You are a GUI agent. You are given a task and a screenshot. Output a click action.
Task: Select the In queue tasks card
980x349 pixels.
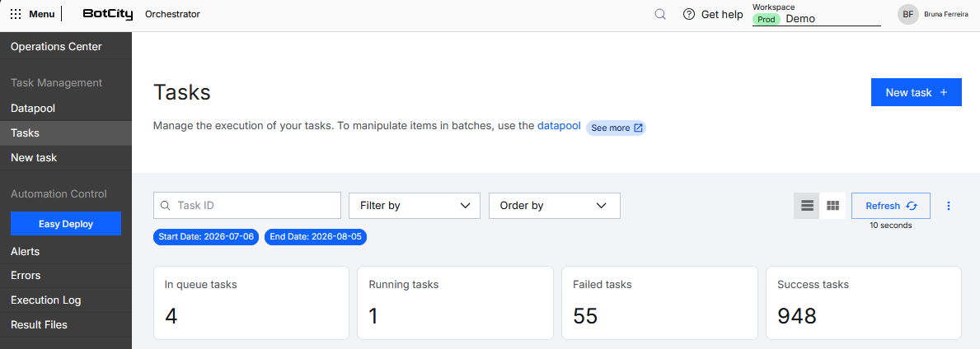(251, 303)
